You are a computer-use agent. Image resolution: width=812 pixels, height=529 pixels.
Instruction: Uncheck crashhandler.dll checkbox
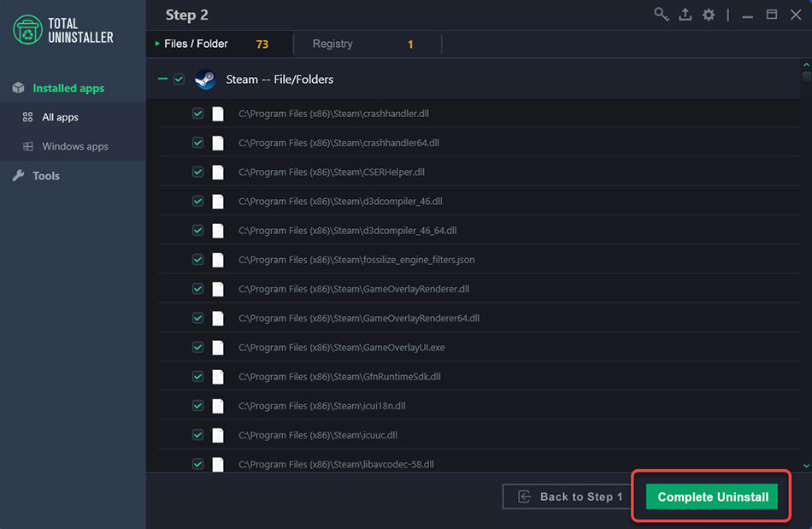197,114
